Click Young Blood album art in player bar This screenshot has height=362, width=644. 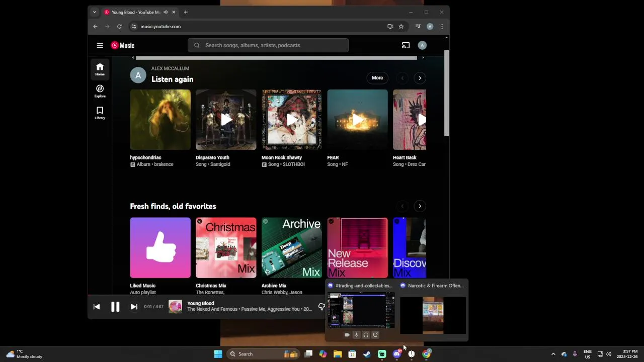(x=175, y=307)
